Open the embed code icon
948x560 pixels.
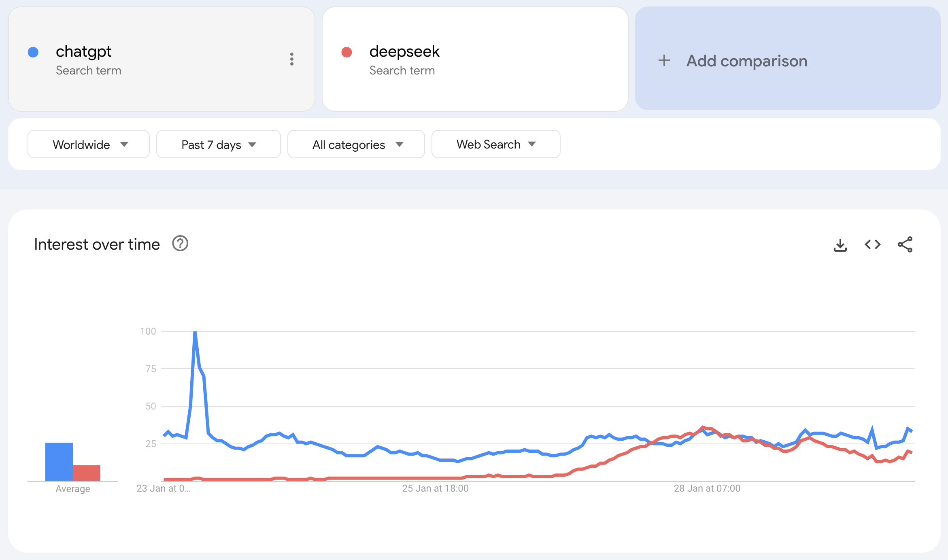pyautogui.click(x=873, y=244)
